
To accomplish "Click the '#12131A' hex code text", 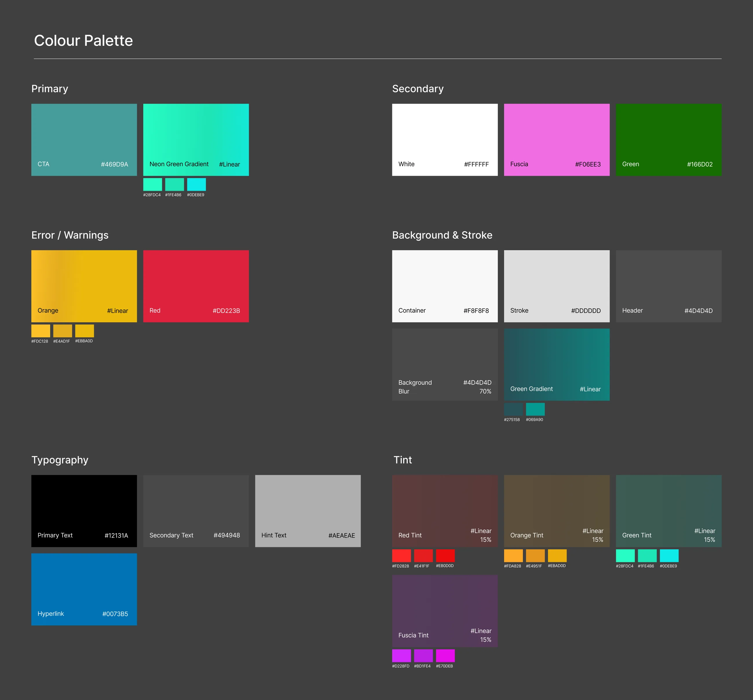I will [116, 536].
